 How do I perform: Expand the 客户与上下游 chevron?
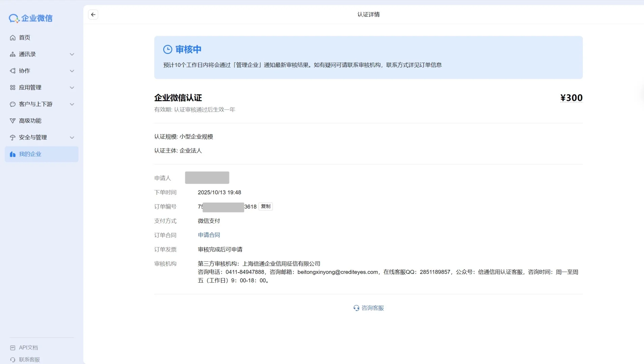pos(72,104)
